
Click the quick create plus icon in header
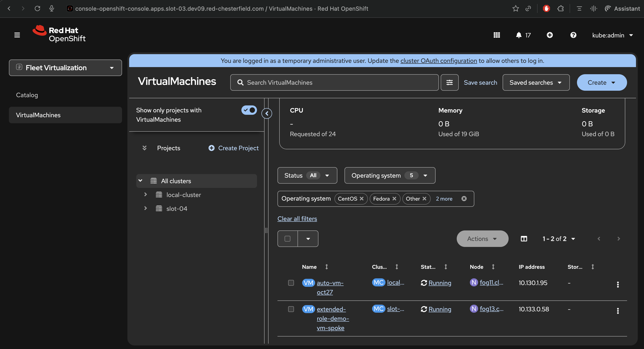tap(550, 35)
